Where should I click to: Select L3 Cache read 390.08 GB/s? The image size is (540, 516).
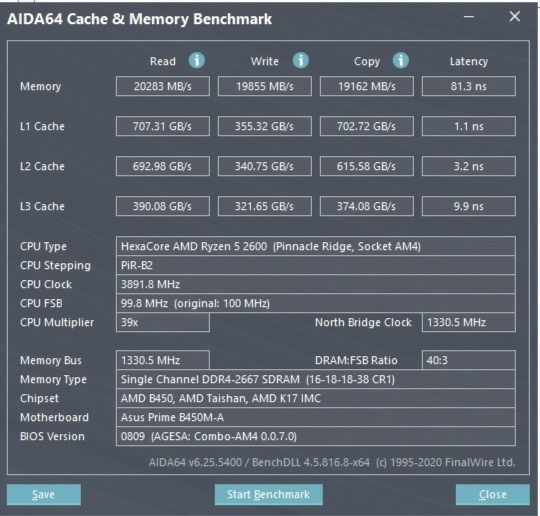coord(163,206)
